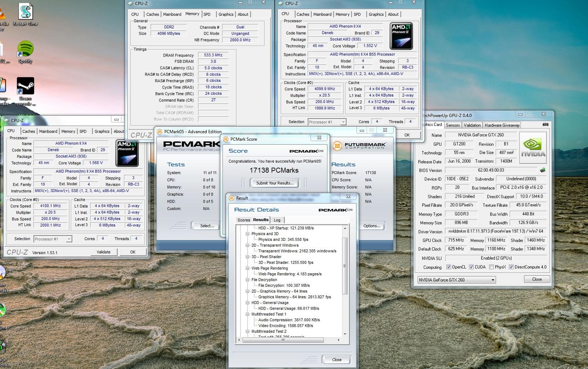Collapse the Multithreaded Test 1 node
This screenshot has height=369, width=588.
(247, 314)
